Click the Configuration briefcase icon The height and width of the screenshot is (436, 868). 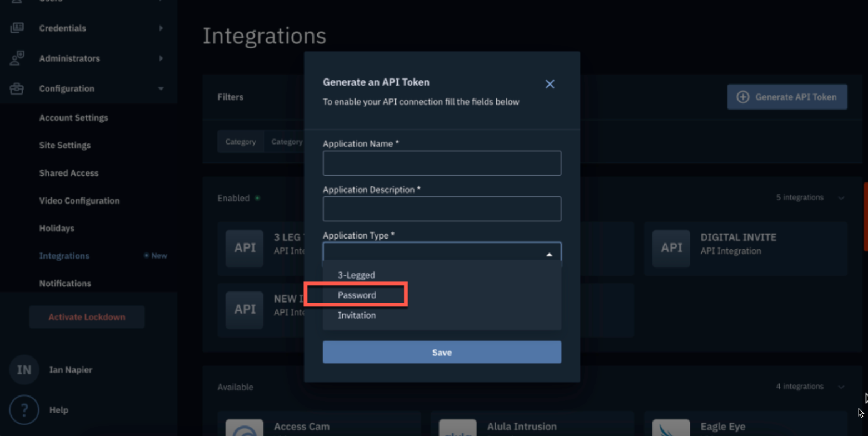[17, 88]
